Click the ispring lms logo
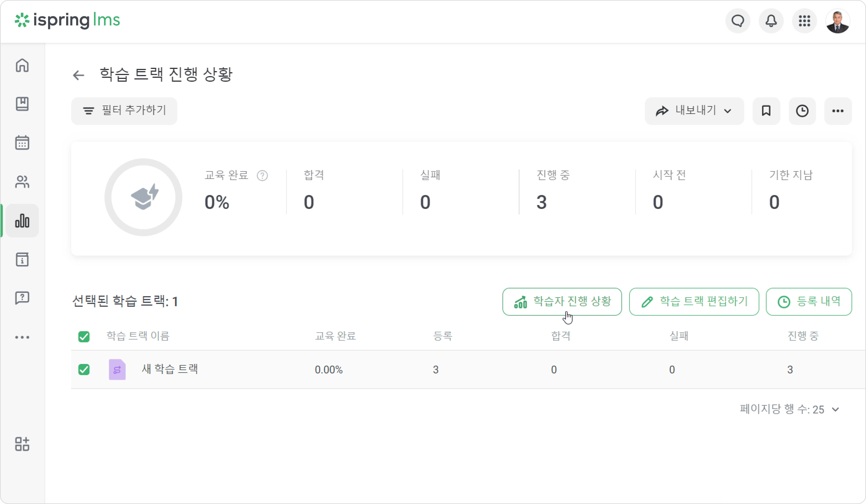 [67, 20]
